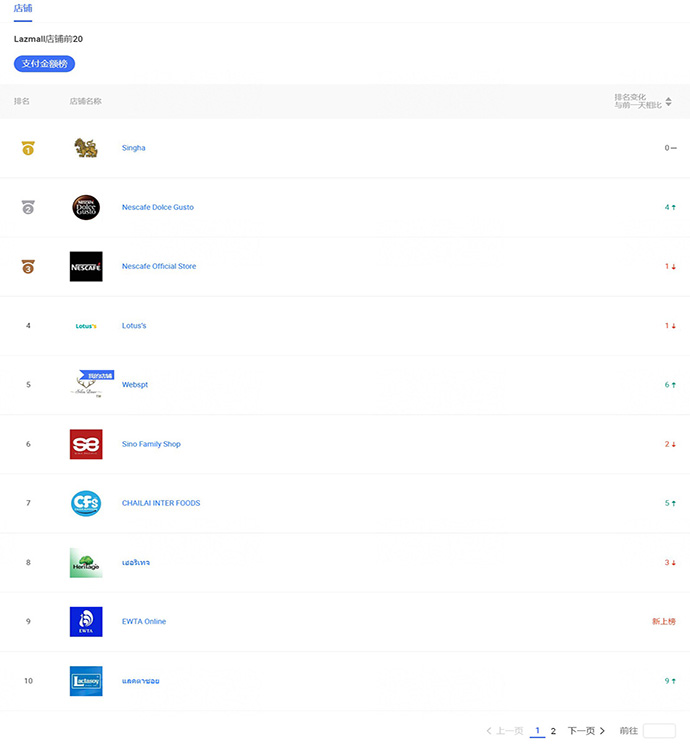Open the 店铺 tab
Screen dimensions: 690x744
point(23,9)
